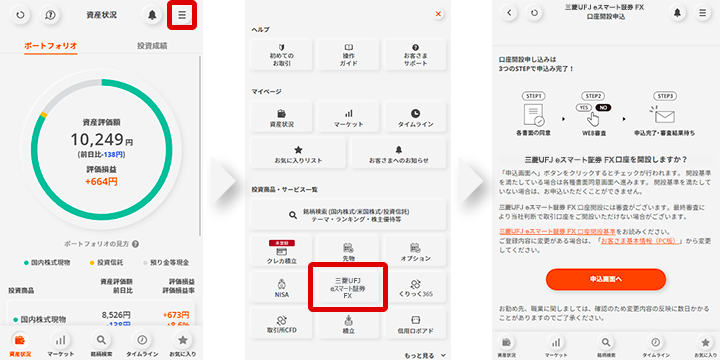Open the 取引所CFD tile
Image resolution: width=720 pixels, height=360 pixels.
[281, 323]
